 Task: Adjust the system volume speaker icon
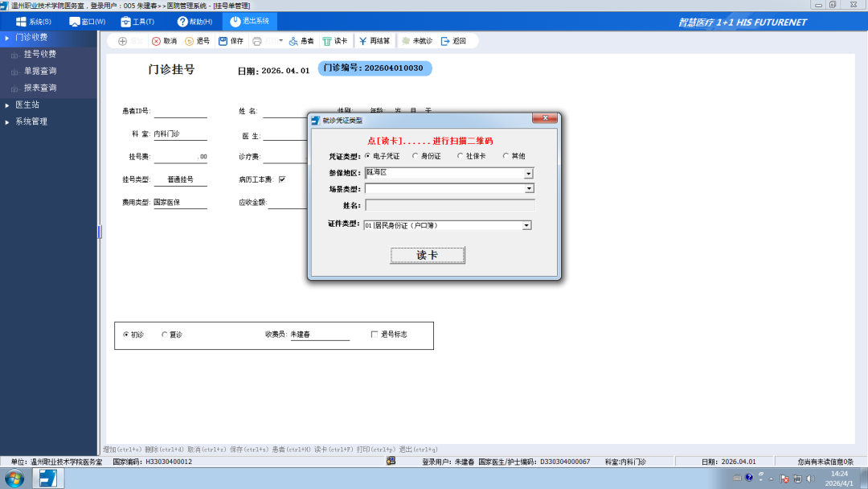tap(810, 479)
